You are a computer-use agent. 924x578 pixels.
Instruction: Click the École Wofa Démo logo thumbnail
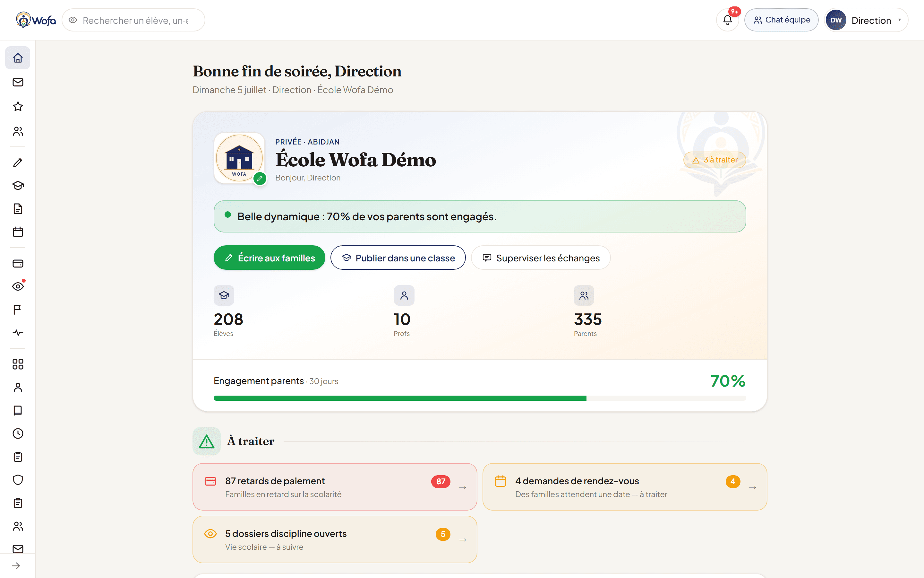click(239, 158)
